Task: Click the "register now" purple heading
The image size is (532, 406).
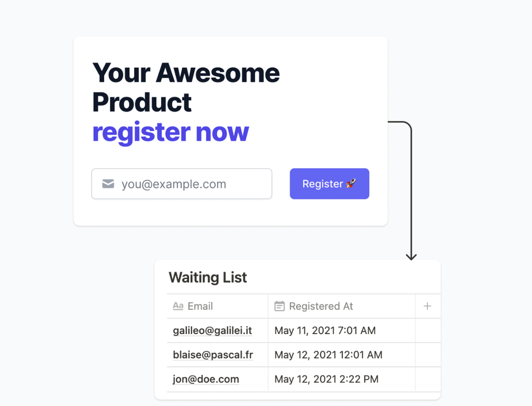Action: (171, 132)
